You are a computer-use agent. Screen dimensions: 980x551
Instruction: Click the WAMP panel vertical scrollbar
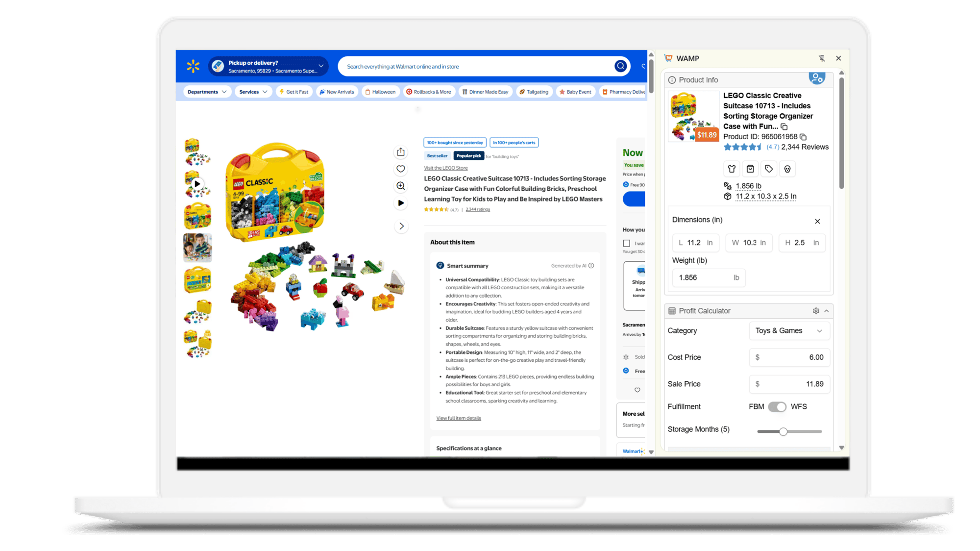coord(841,132)
